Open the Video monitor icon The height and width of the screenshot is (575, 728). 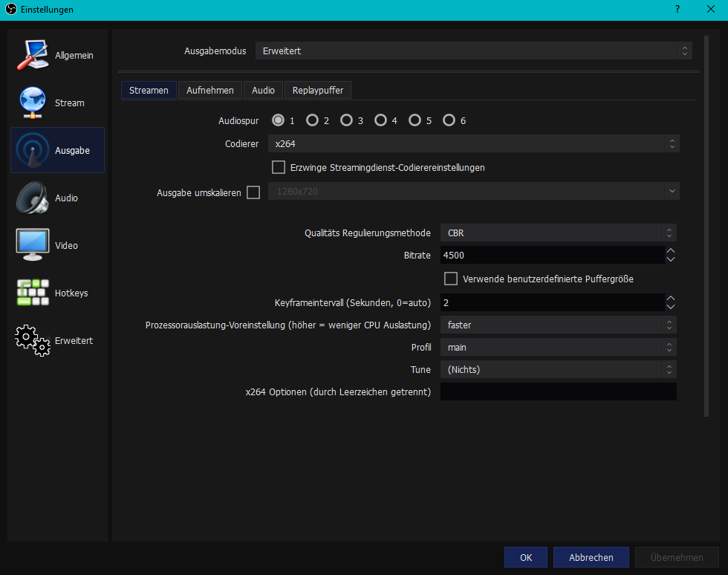point(33,244)
